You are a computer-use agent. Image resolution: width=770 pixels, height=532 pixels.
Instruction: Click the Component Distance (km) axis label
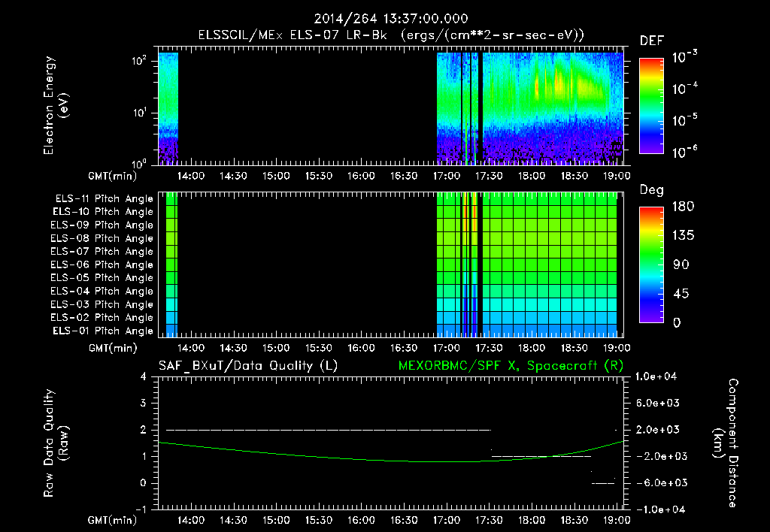coord(726,443)
